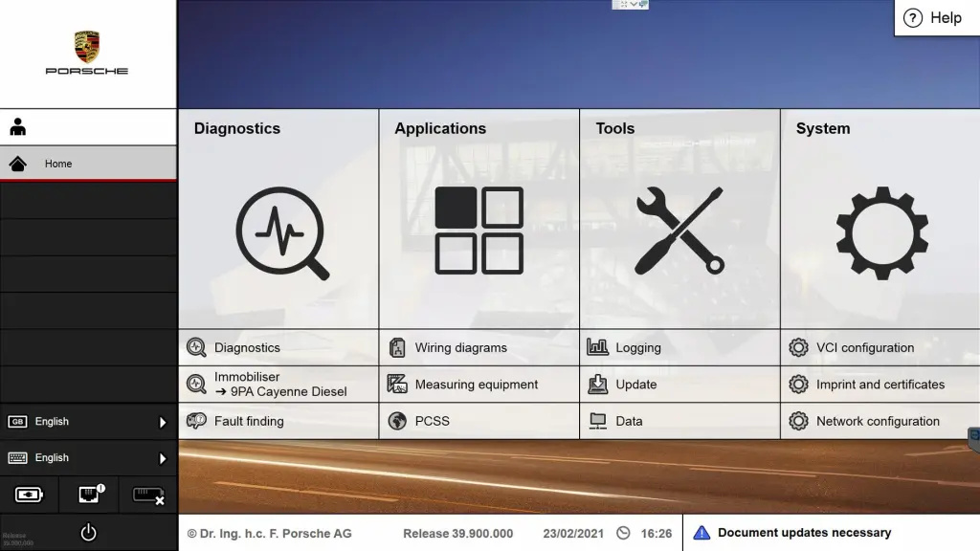Open the Logging tool
The height and width of the screenshot is (551, 980).
tap(637, 348)
